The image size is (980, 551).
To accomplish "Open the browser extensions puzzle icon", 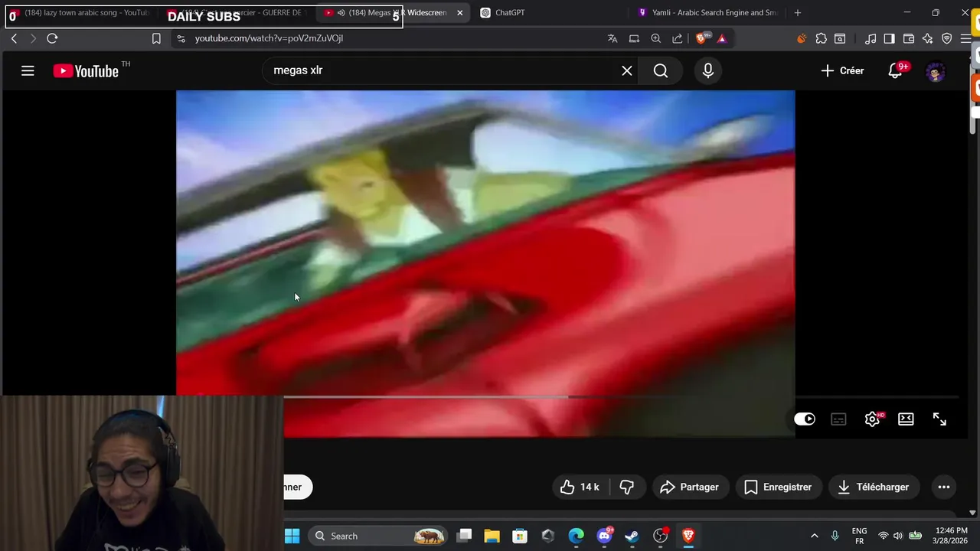I will [822, 38].
